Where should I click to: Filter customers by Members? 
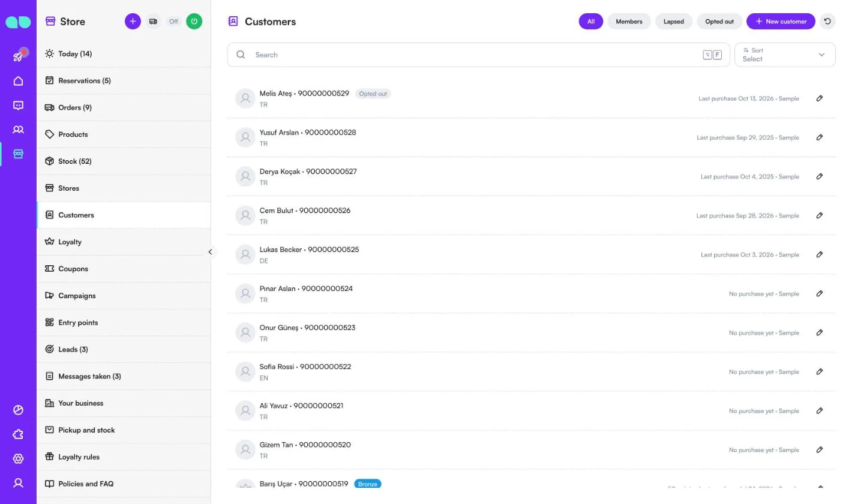pyautogui.click(x=629, y=22)
